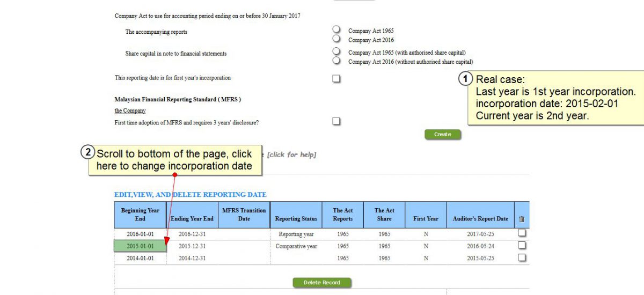Tick first year's incorporation checkbox
644x295 pixels.
point(336,79)
